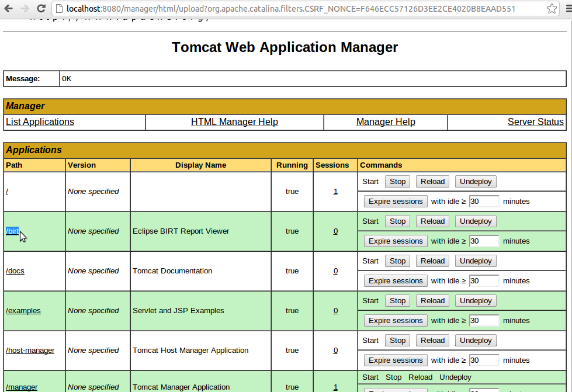This screenshot has width=572, height=392.
Task: Bookmark this page with the star icon
Action: point(552,9)
